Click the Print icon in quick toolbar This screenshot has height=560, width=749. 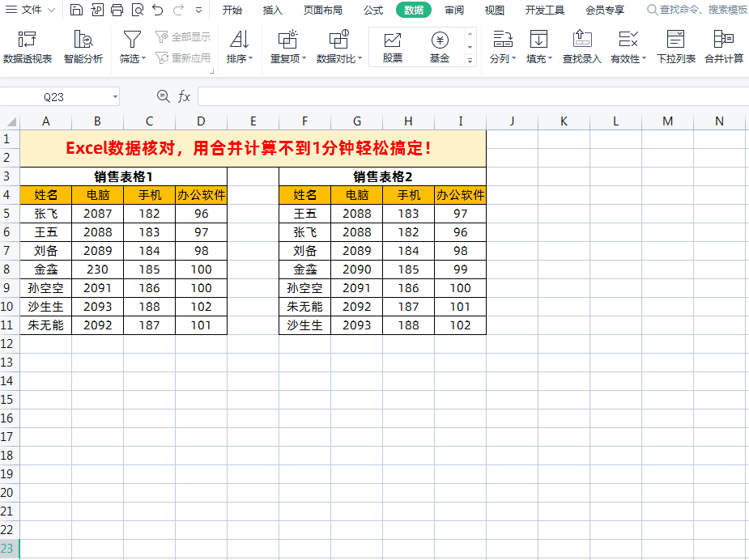pos(117,10)
